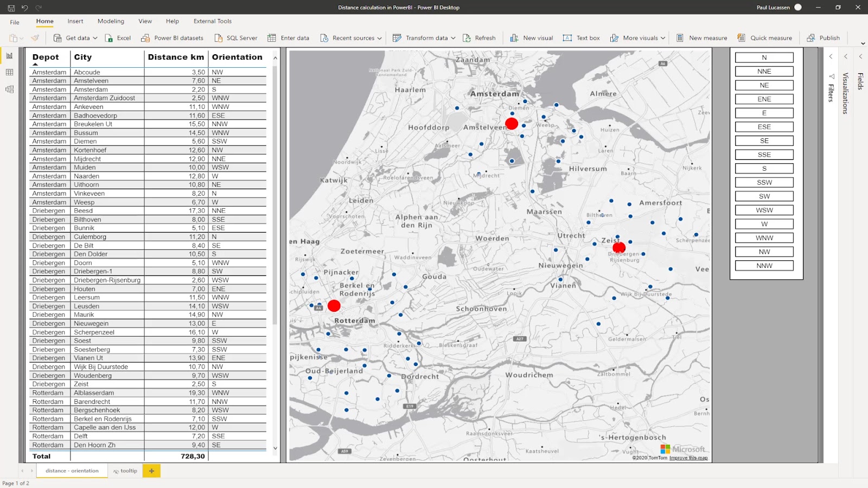868x488 pixels.
Task: Go to previous page tab arrow
Action: [x=22, y=471]
